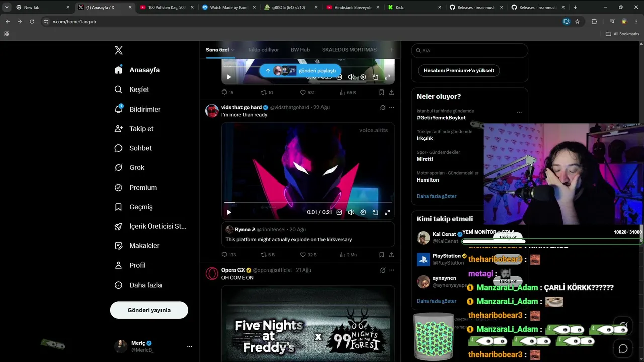Screen dimensions: 644x362
Task: Bookmark the vids that go hard post
Action: click(x=382, y=255)
